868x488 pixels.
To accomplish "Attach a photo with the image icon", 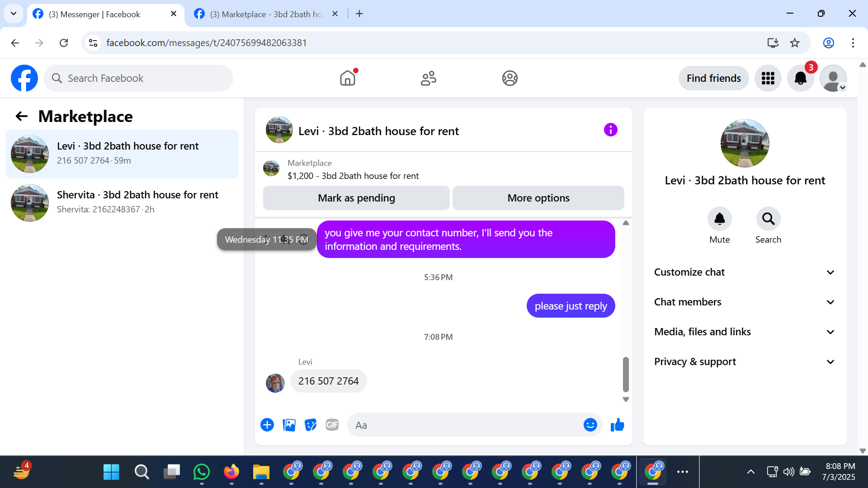I will coord(289,425).
